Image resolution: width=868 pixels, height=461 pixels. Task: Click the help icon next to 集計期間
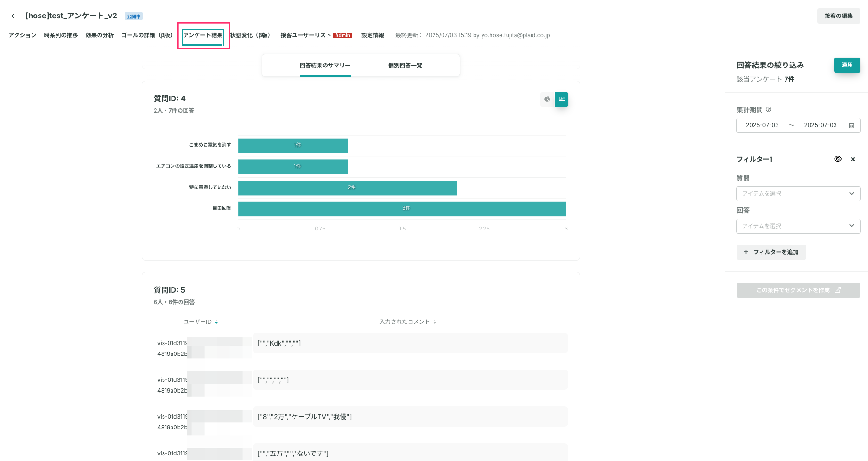point(769,110)
